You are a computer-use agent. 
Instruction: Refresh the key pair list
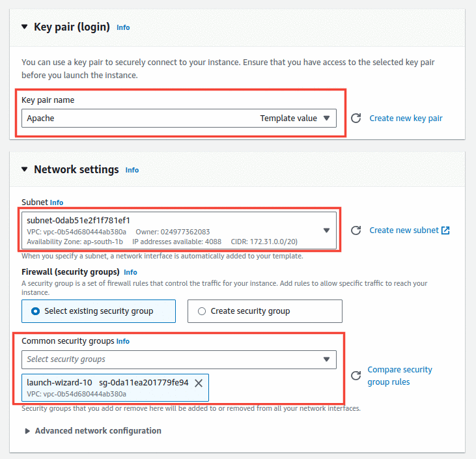pos(356,118)
